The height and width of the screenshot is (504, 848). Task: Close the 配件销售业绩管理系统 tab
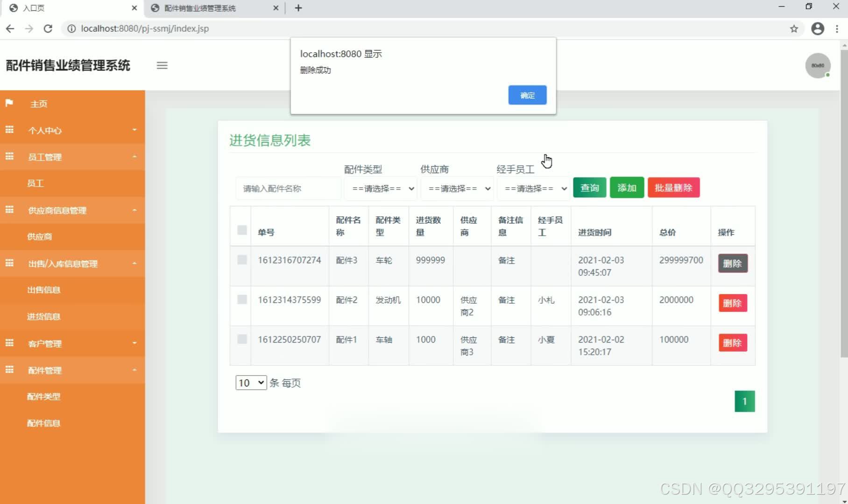pyautogui.click(x=276, y=8)
